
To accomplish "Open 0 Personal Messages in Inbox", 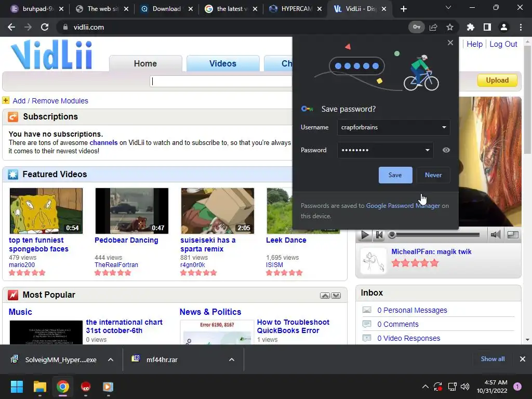I will coord(412,311).
